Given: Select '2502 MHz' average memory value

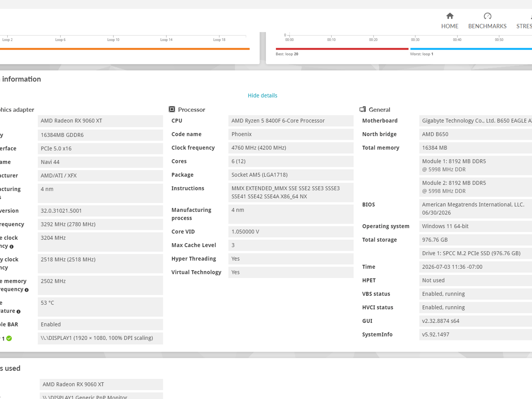Looking at the screenshot, I should pos(100,285).
